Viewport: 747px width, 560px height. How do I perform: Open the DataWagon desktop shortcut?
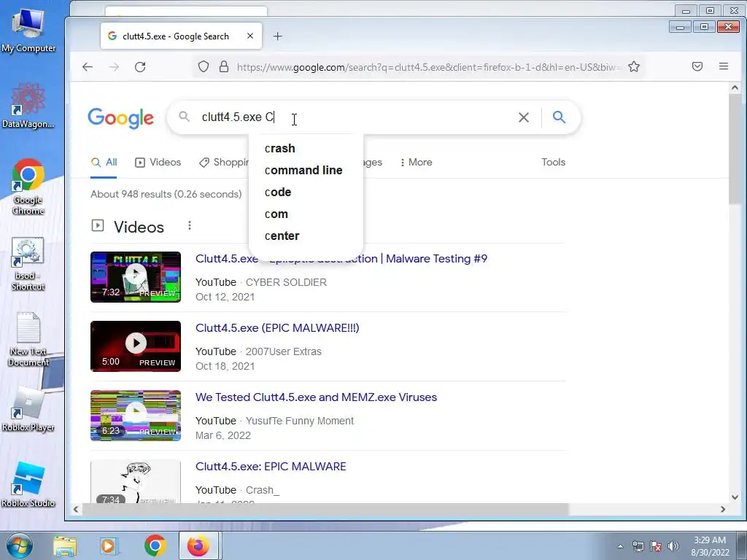[x=28, y=106]
